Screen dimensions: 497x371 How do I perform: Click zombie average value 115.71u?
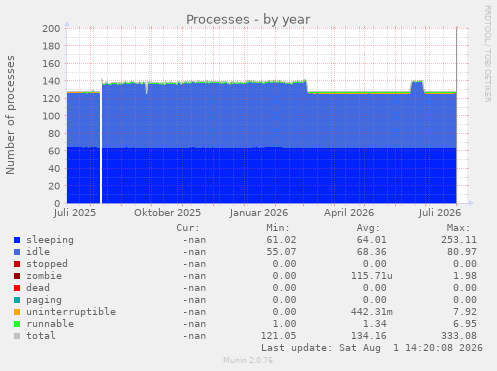[x=372, y=276]
